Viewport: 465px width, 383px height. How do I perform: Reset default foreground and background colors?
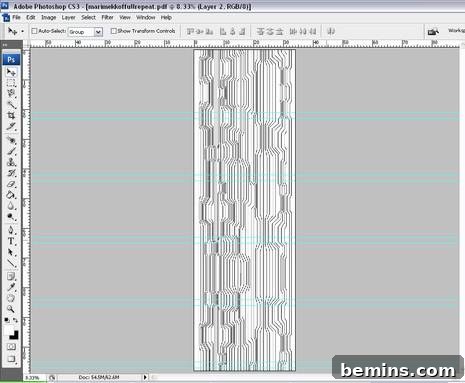tap(7, 320)
